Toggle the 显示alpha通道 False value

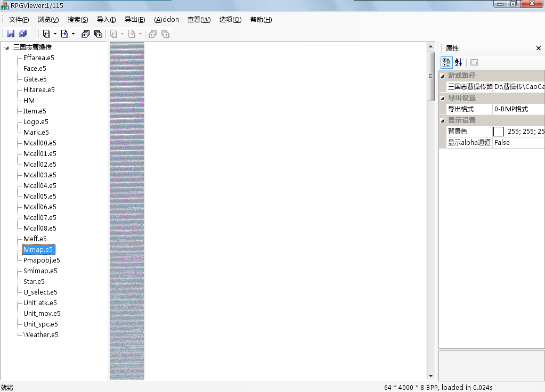point(518,143)
